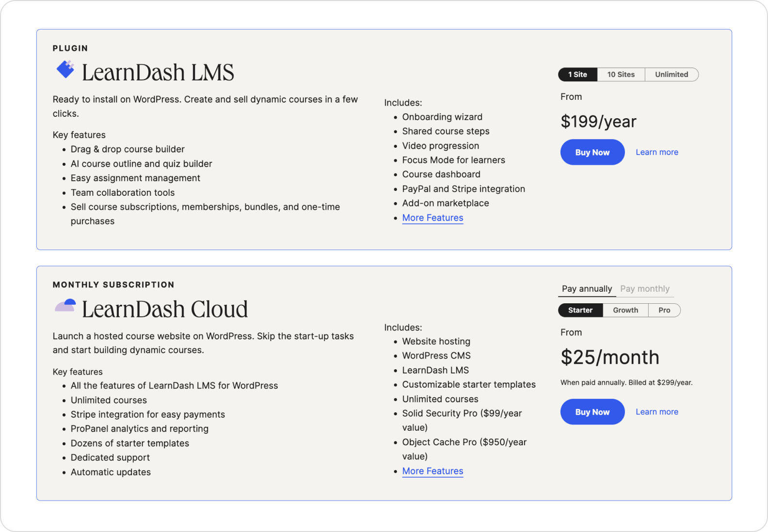Image resolution: width=768 pixels, height=532 pixels.
Task: Click 'Customizable starter templates' item
Action: click(469, 385)
